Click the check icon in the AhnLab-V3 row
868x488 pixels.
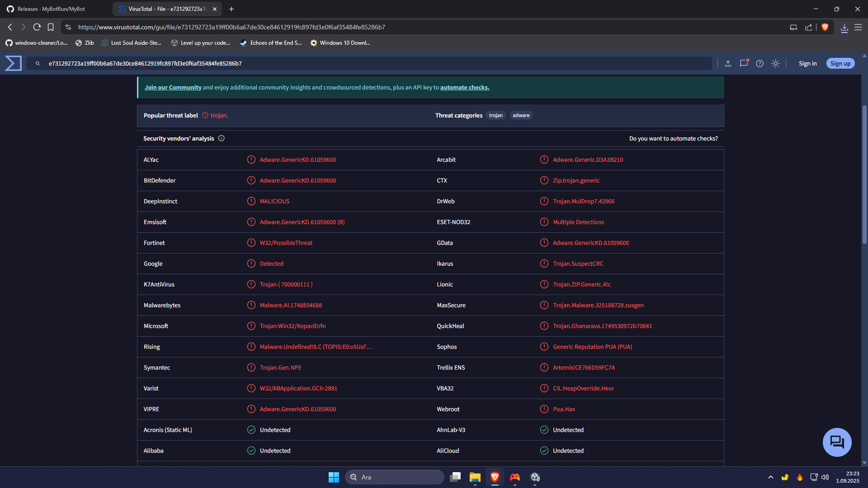pyautogui.click(x=544, y=430)
